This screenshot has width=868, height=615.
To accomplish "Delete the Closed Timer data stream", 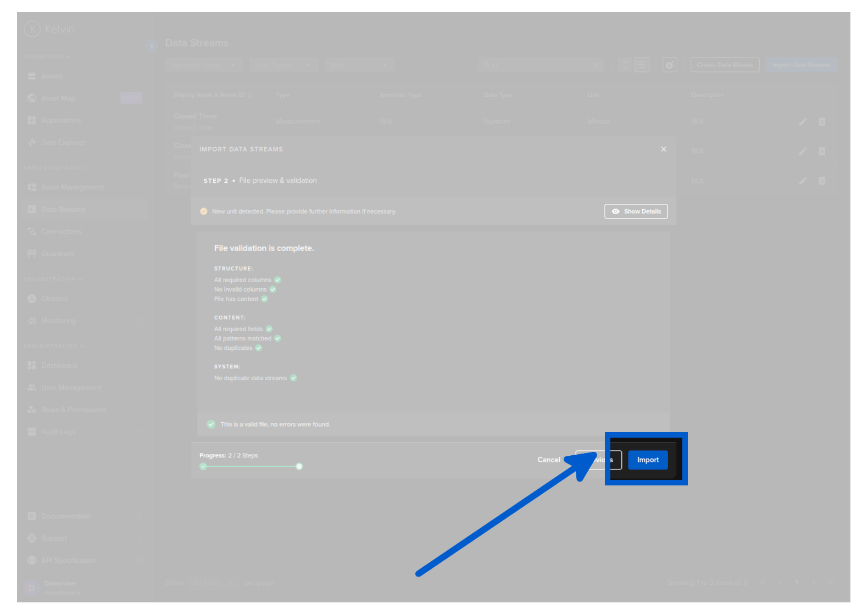I will point(822,122).
